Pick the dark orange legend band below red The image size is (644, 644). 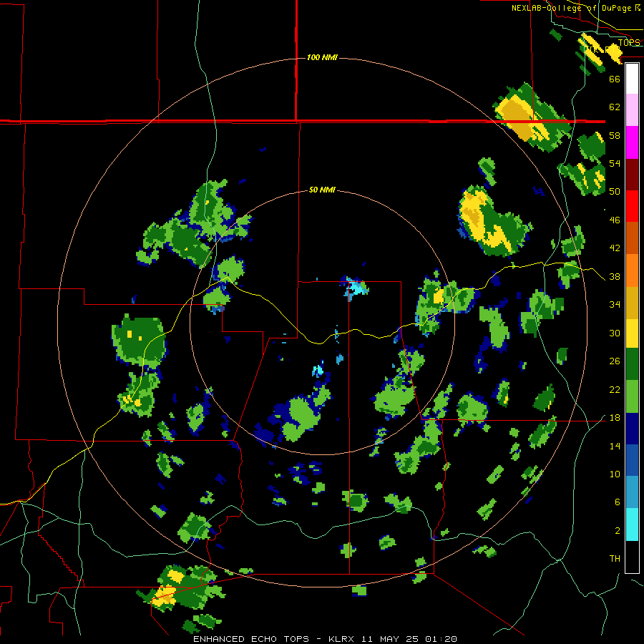tap(632, 238)
